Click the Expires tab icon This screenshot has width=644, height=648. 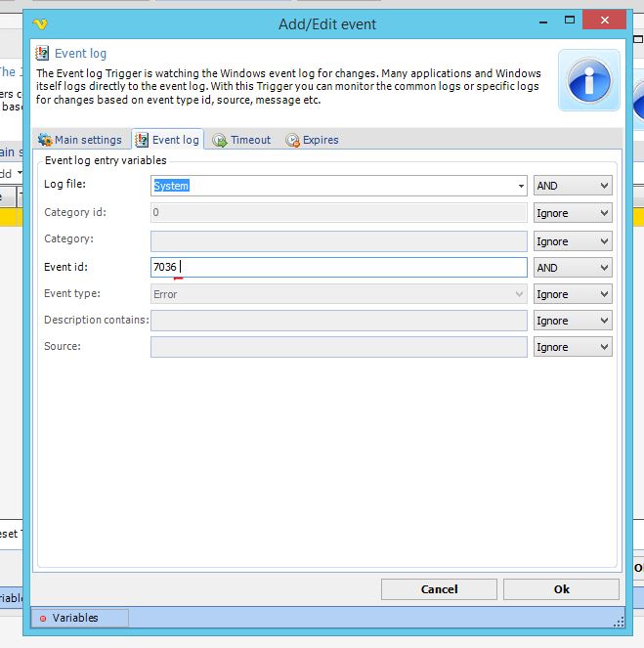(x=292, y=140)
